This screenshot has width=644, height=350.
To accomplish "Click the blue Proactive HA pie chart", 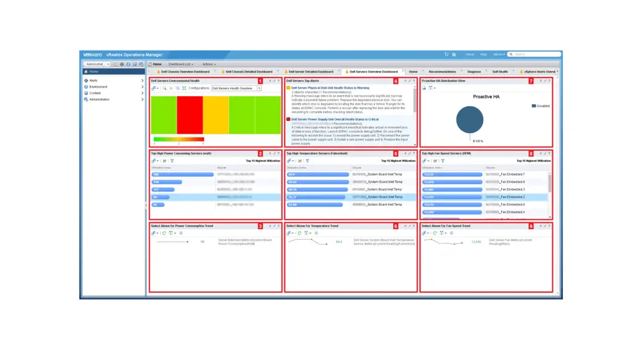I will click(x=470, y=120).
